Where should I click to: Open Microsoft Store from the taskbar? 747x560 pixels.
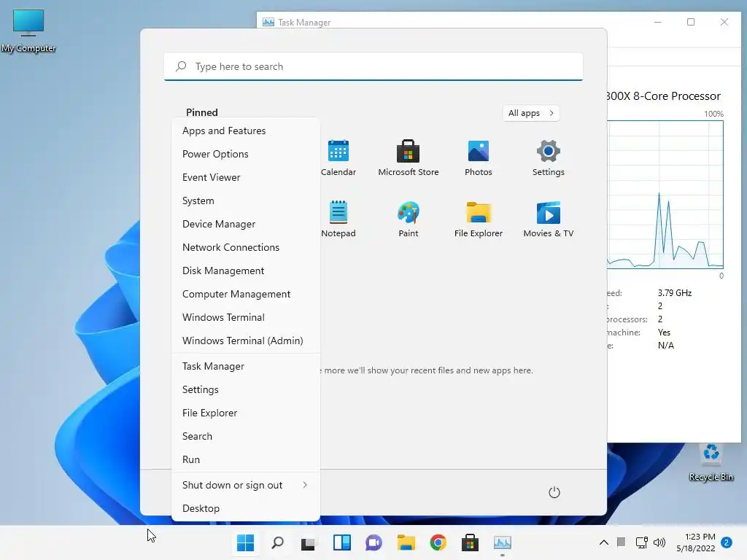470,542
